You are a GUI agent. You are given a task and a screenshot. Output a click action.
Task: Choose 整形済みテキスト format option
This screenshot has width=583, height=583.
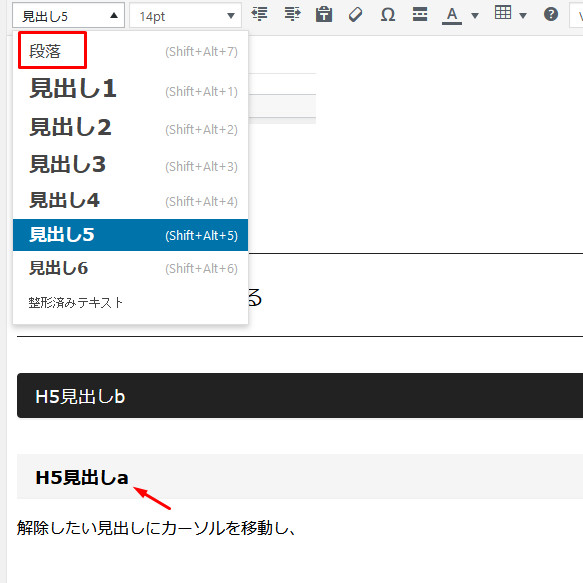click(131, 303)
